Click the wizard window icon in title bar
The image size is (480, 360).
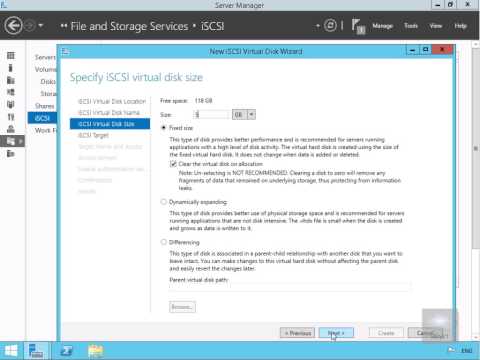tap(66, 51)
